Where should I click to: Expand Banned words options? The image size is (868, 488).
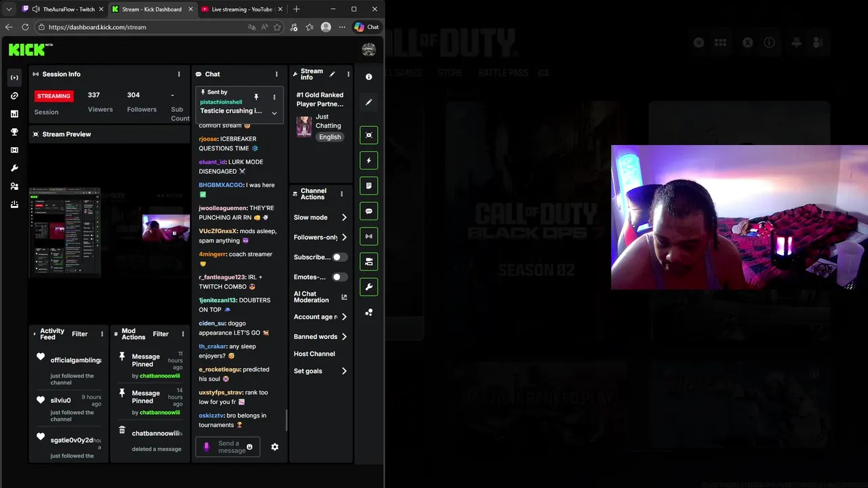[x=344, y=336]
